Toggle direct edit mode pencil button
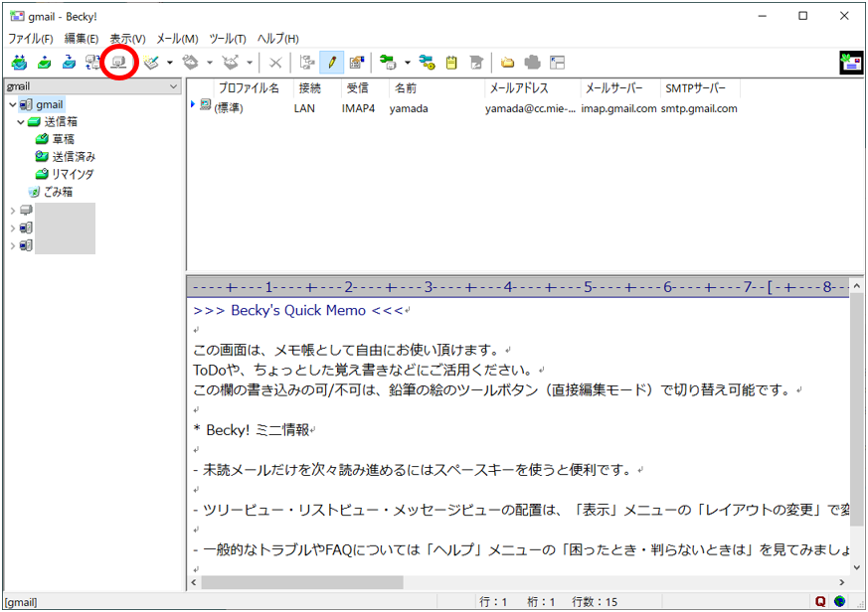 (331, 63)
